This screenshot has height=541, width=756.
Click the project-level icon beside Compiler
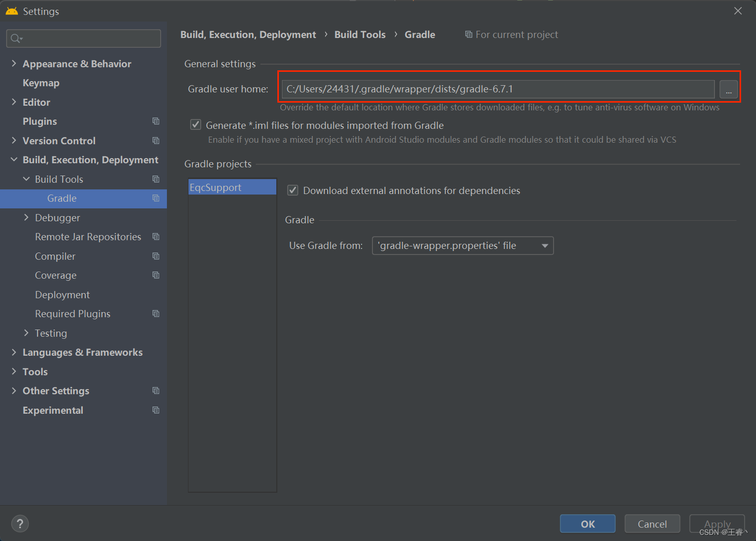pos(156,256)
